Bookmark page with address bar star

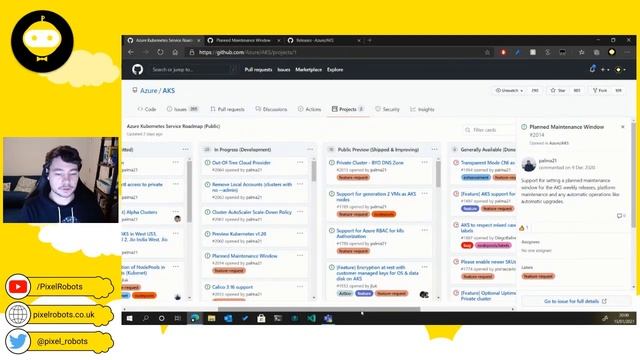click(487, 52)
